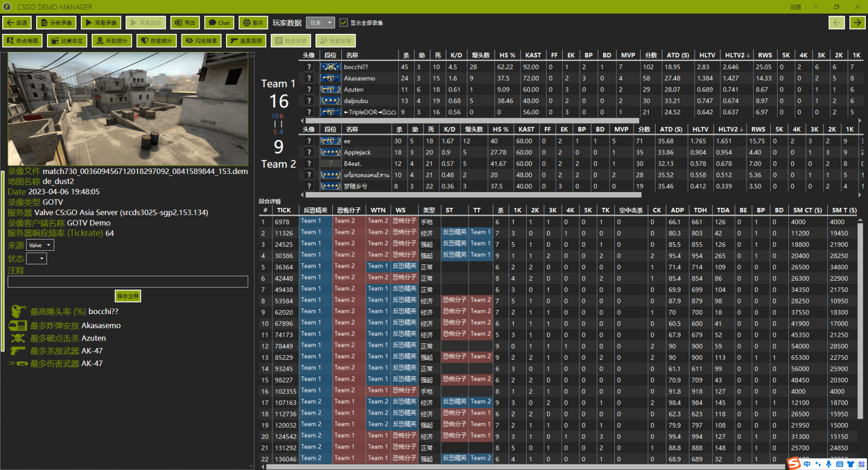Click the 后退 back arrow button

pyautogui.click(x=17, y=23)
